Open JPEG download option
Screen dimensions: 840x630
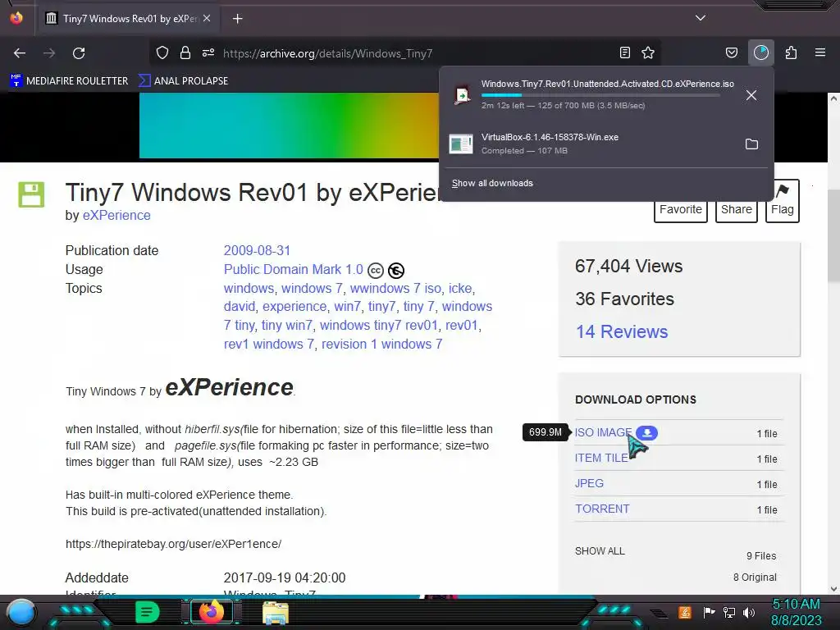pyautogui.click(x=589, y=483)
